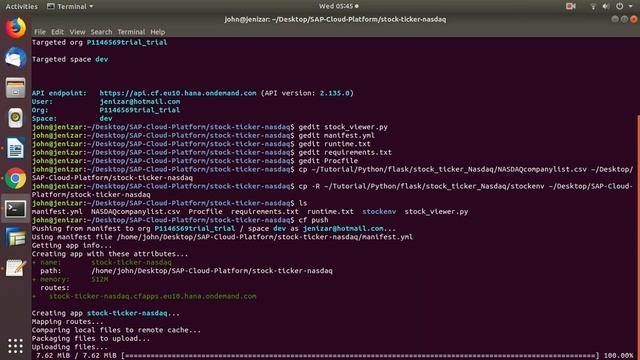Click 'Targeted org' line text
This screenshot has height=360, width=640.
point(99,42)
